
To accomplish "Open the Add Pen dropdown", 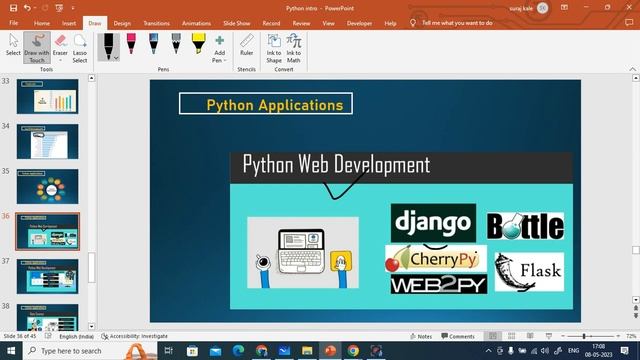I will (x=220, y=49).
